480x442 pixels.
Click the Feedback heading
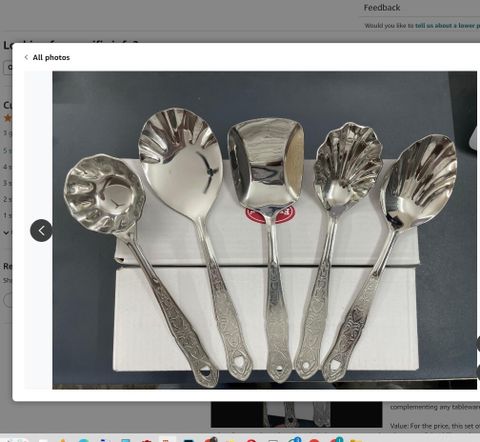tap(382, 8)
